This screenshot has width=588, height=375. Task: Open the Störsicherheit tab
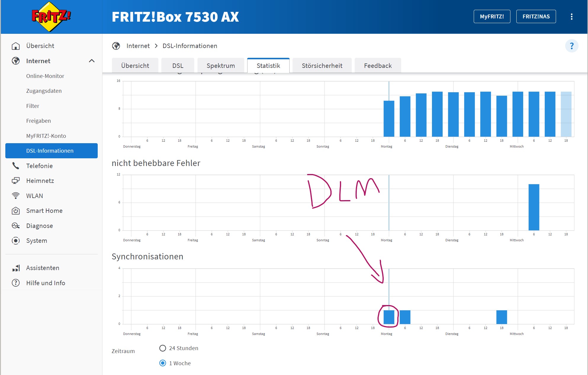322,66
